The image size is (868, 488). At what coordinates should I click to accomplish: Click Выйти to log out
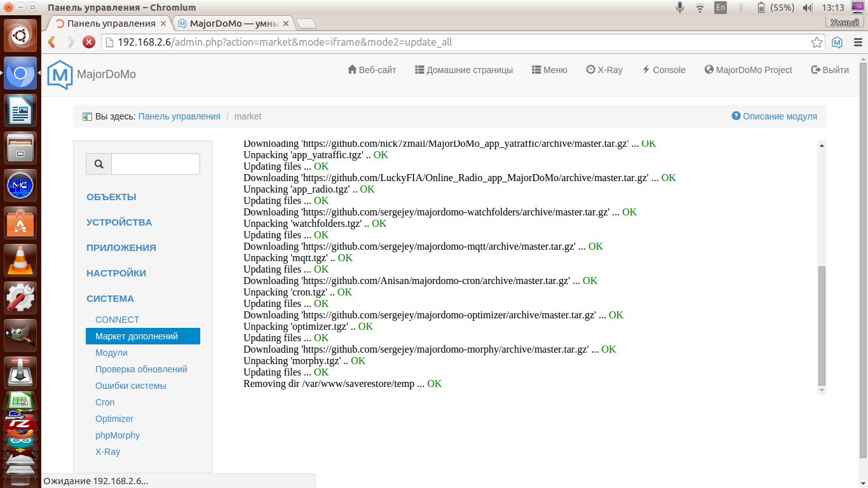point(830,70)
